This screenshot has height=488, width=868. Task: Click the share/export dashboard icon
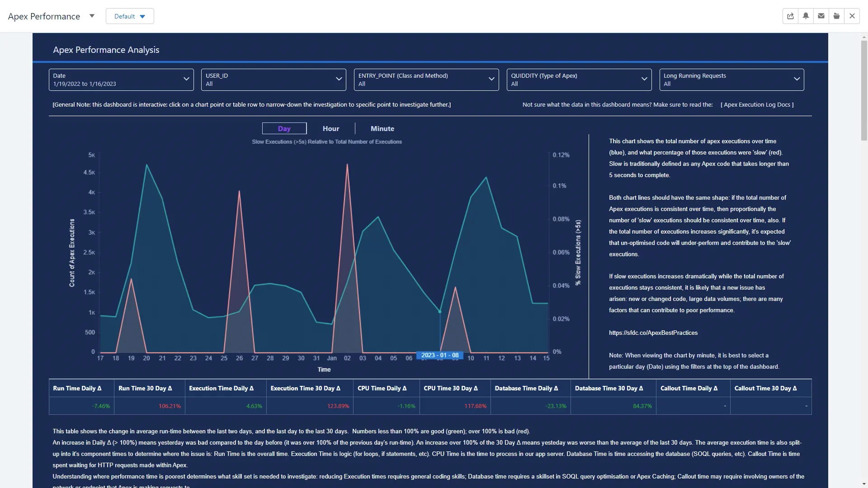click(790, 16)
